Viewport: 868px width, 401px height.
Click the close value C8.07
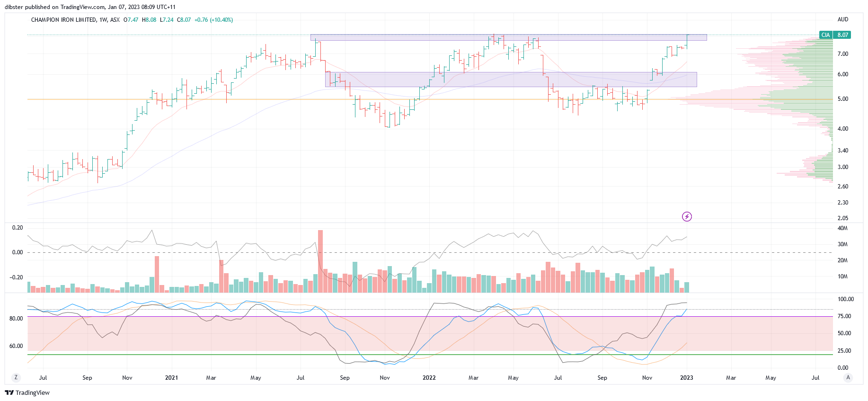(184, 20)
